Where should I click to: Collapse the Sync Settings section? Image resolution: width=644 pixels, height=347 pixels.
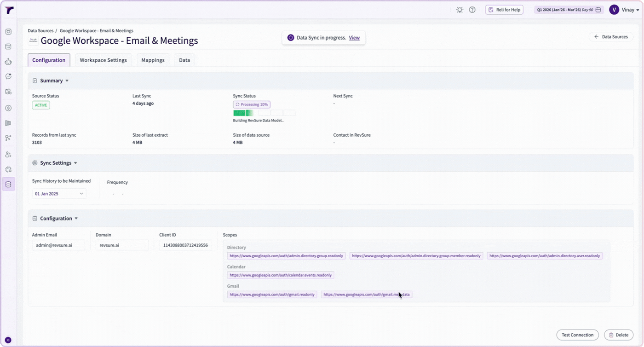coord(75,163)
